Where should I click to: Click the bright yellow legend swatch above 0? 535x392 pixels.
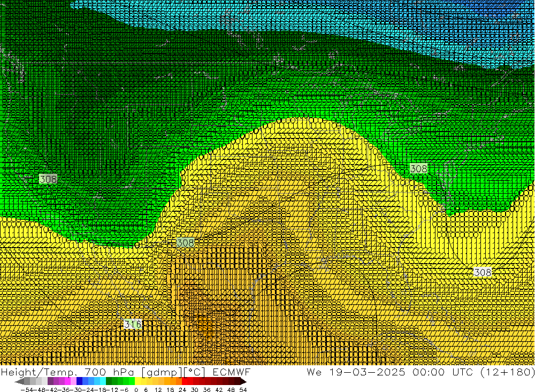pyautogui.click(x=138, y=381)
